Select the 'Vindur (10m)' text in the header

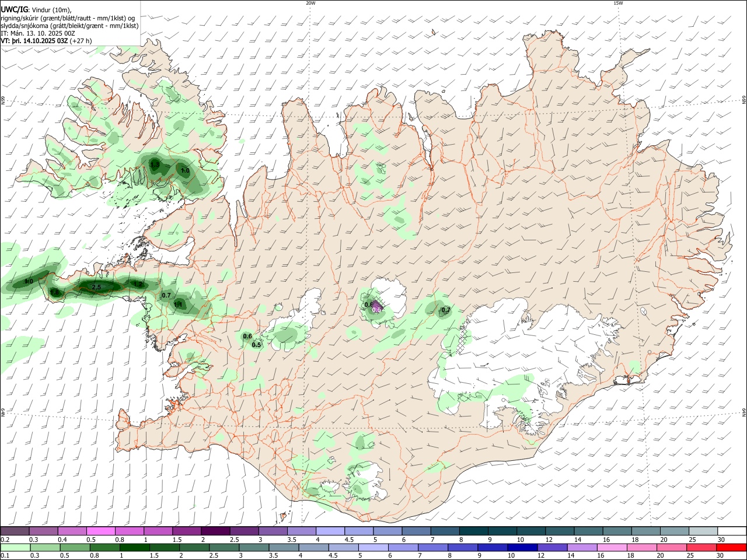51,9
